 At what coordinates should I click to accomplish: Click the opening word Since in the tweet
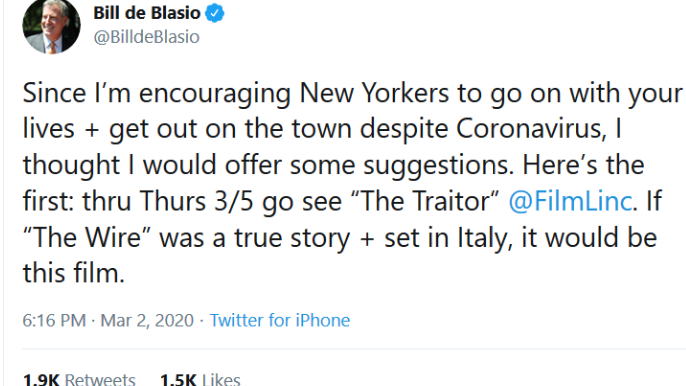[x=55, y=93]
